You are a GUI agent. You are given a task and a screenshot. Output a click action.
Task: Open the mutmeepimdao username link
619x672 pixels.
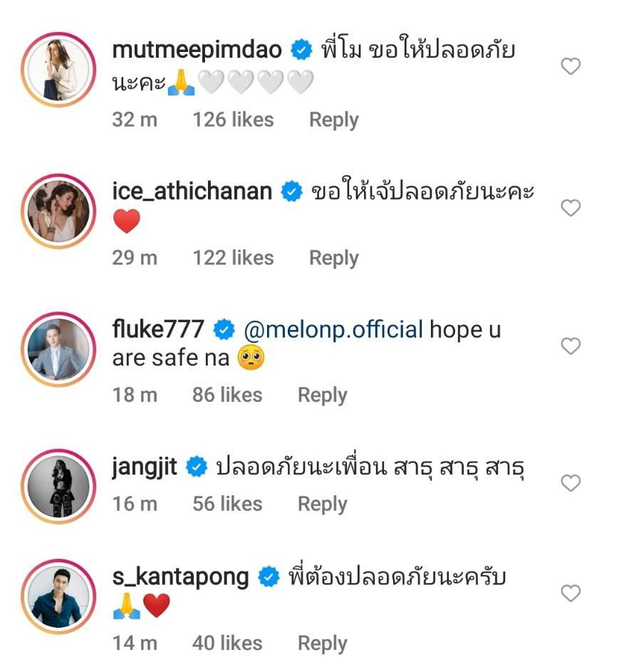click(197, 50)
